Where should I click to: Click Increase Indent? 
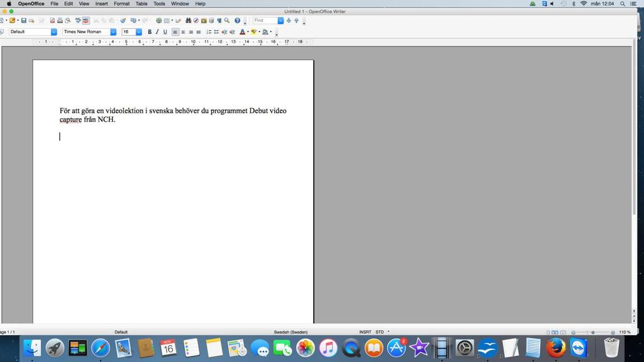coord(232,31)
